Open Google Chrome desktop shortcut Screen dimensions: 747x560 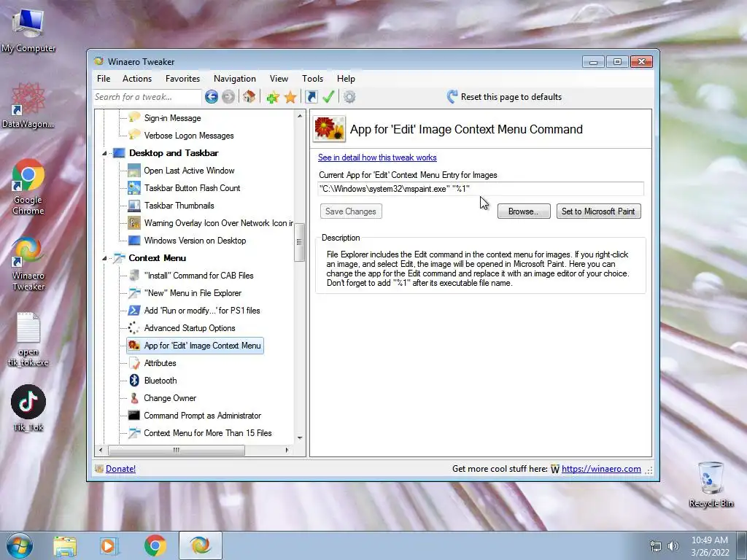tap(28, 187)
